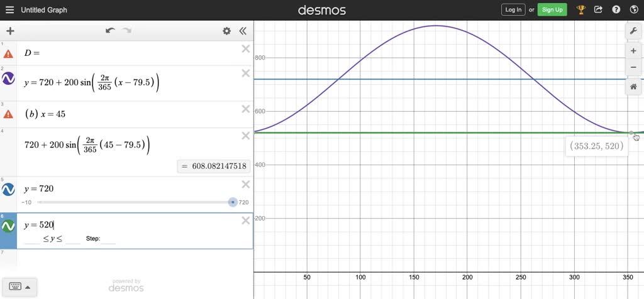The width and height of the screenshot is (644, 299).
Task: Click the Step input field
Action: click(x=108, y=239)
